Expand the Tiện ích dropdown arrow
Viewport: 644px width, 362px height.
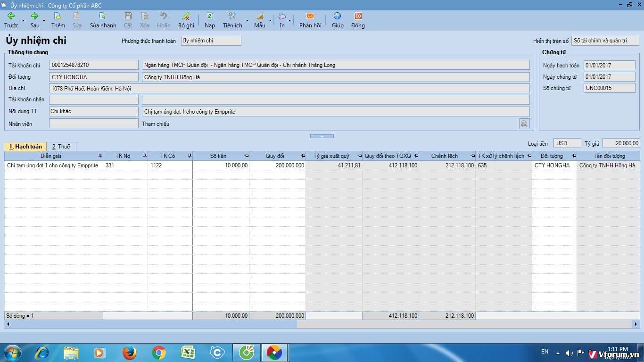tap(247, 21)
